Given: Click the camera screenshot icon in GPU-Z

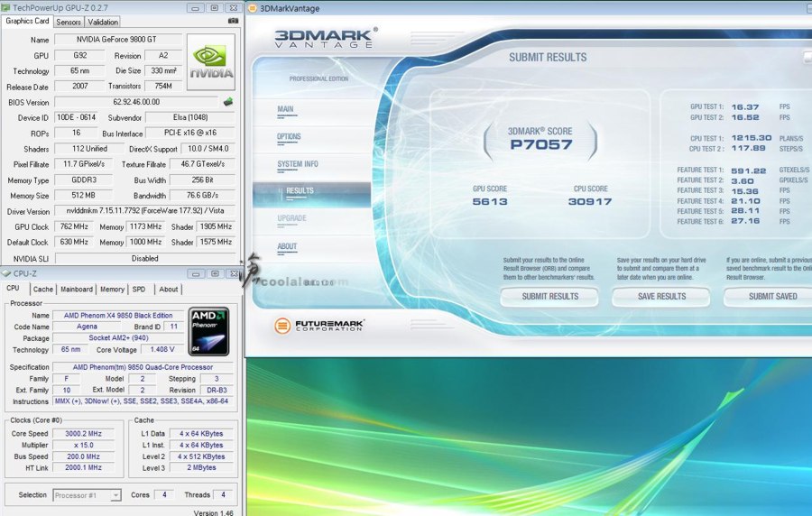Looking at the screenshot, I should [233, 22].
